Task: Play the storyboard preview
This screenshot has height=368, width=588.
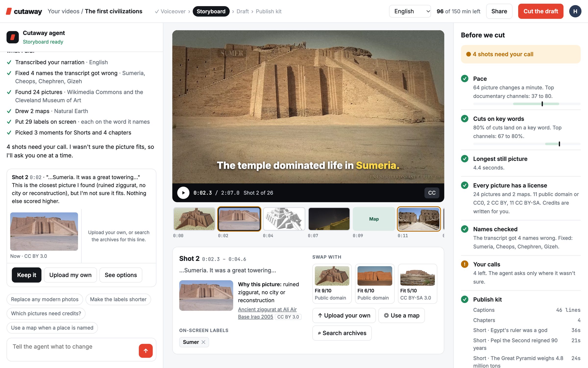Action: [x=183, y=193]
